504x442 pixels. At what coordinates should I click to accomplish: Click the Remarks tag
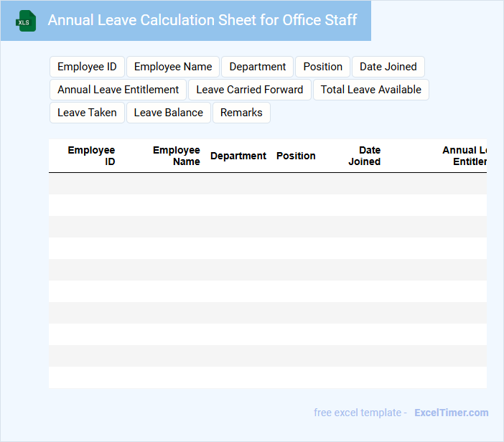(x=241, y=113)
